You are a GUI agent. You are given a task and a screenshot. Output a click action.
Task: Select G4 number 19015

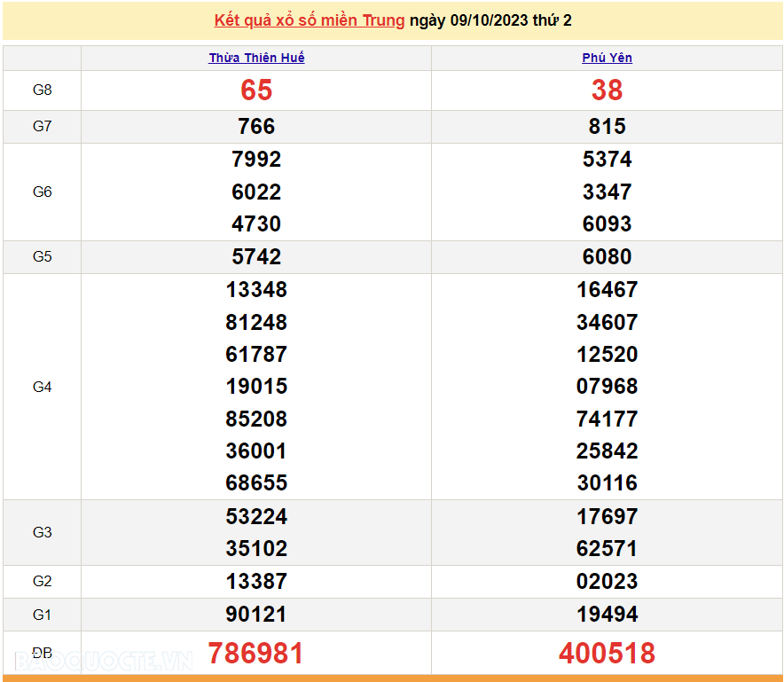(256, 387)
